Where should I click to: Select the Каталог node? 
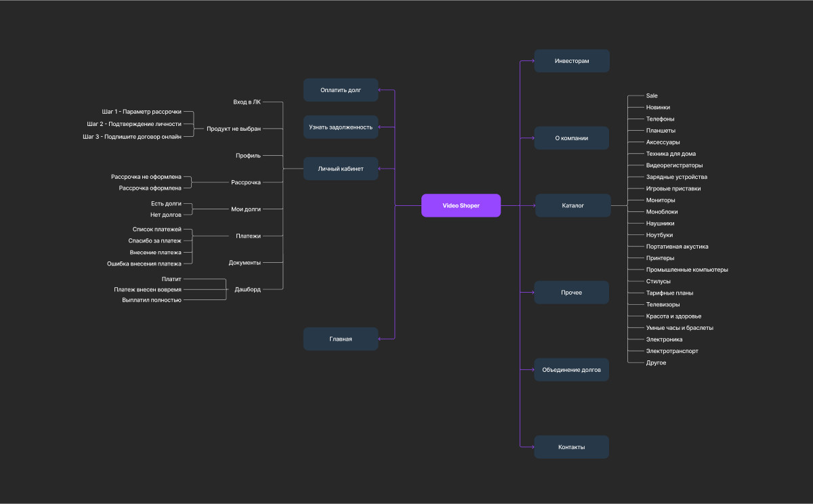point(573,205)
